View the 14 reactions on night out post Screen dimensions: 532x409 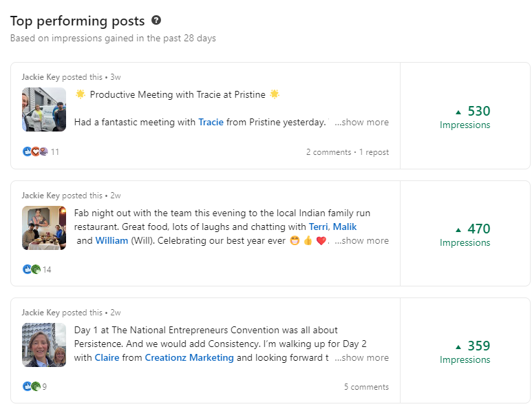pos(36,269)
